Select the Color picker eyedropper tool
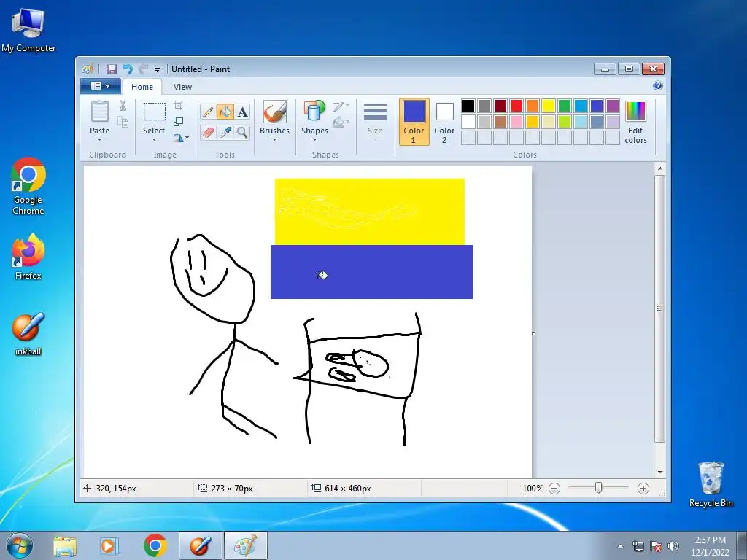 (x=225, y=132)
